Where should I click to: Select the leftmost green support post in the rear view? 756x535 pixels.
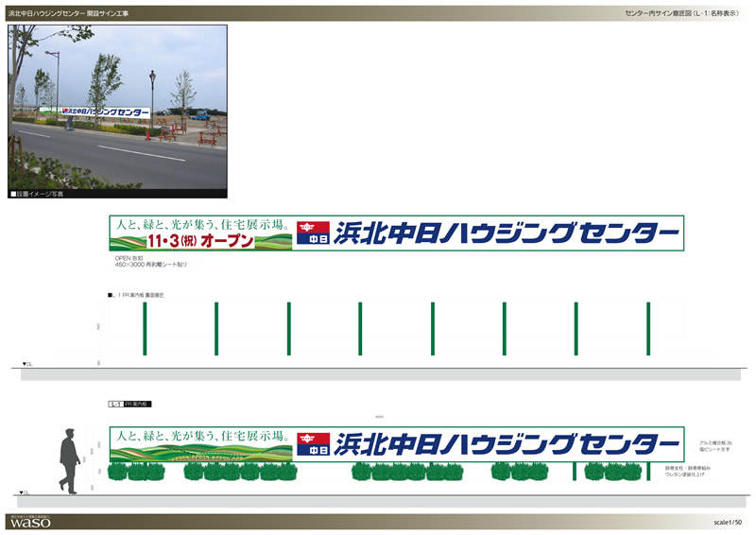(145, 329)
